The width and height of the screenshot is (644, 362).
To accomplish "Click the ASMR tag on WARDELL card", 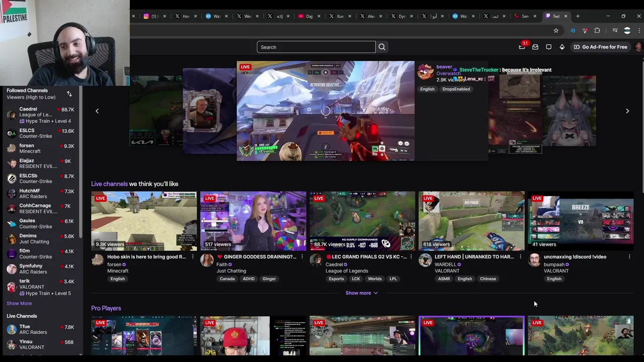I will click(444, 279).
